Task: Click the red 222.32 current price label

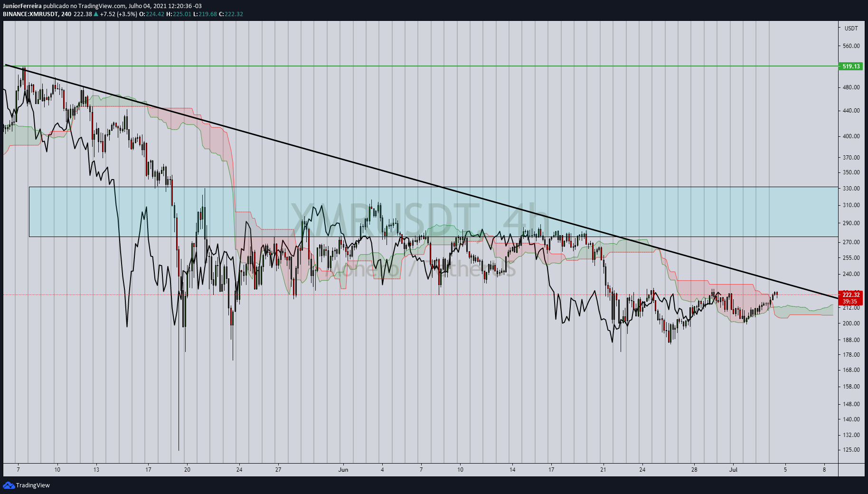Action: (851, 294)
